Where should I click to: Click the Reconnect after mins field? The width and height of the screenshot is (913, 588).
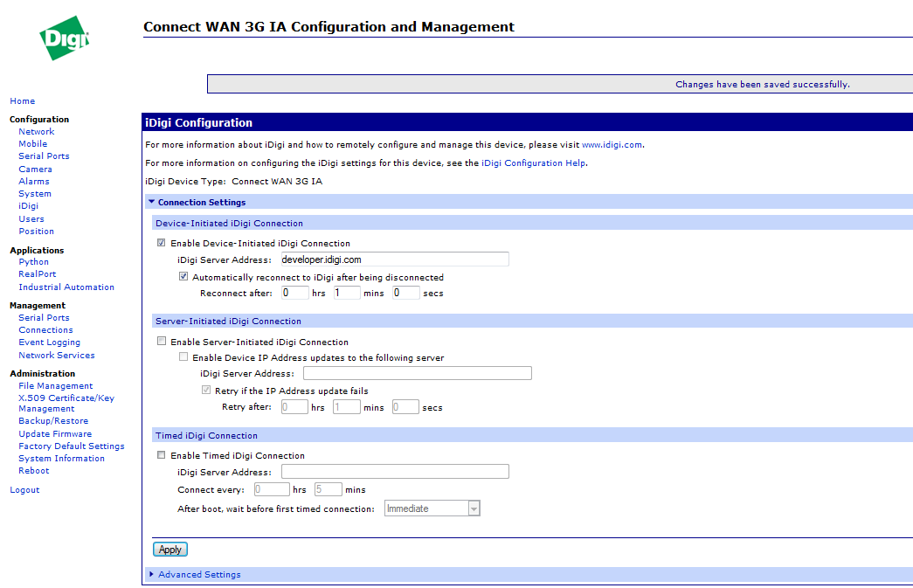(346, 294)
